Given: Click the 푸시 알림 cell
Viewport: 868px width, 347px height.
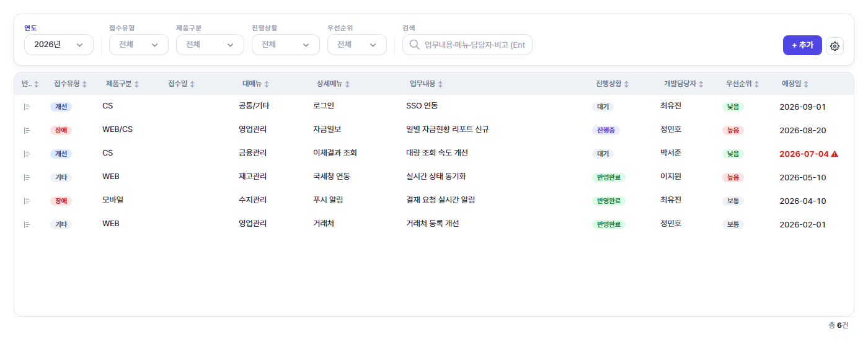Looking at the screenshot, I should point(328,200).
